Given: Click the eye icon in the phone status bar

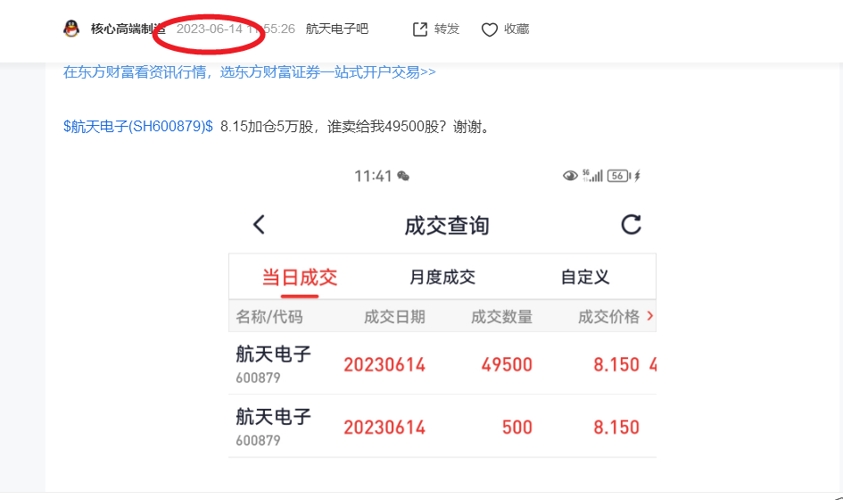Looking at the screenshot, I should tap(570, 175).
